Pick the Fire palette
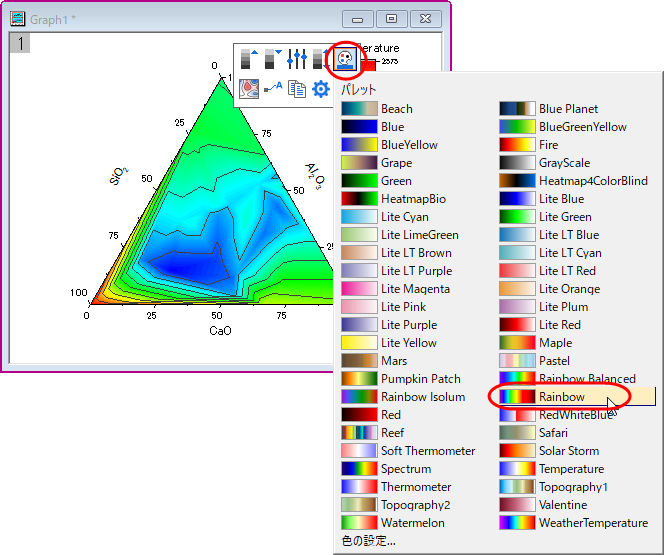The width and height of the screenshot is (664, 555). (x=529, y=145)
